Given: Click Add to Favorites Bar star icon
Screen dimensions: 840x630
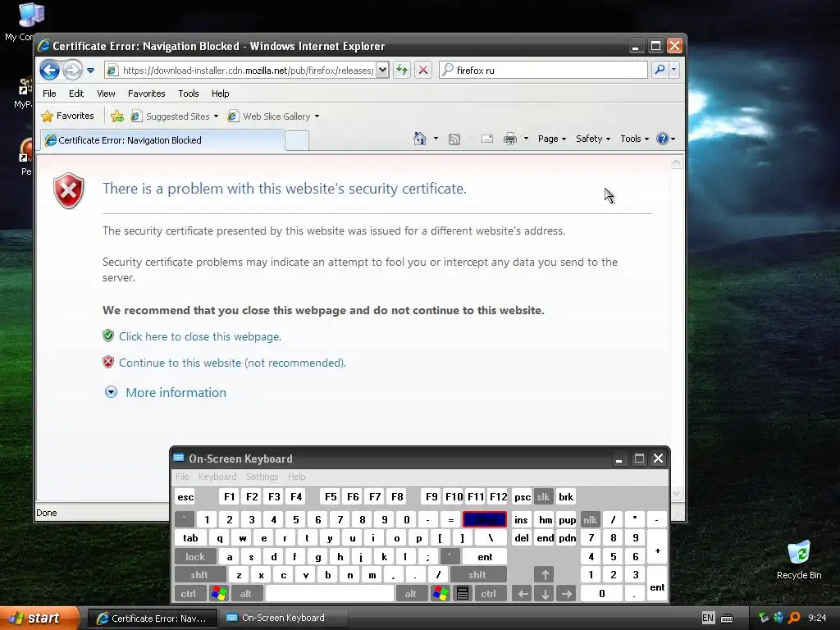Looking at the screenshot, I should pos(116,116).
